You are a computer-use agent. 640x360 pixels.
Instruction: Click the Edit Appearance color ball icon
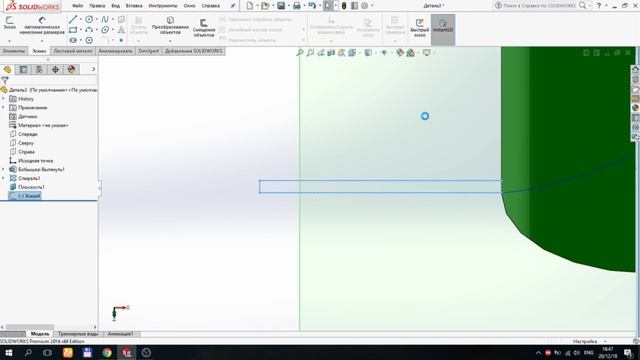coord(400,53)
